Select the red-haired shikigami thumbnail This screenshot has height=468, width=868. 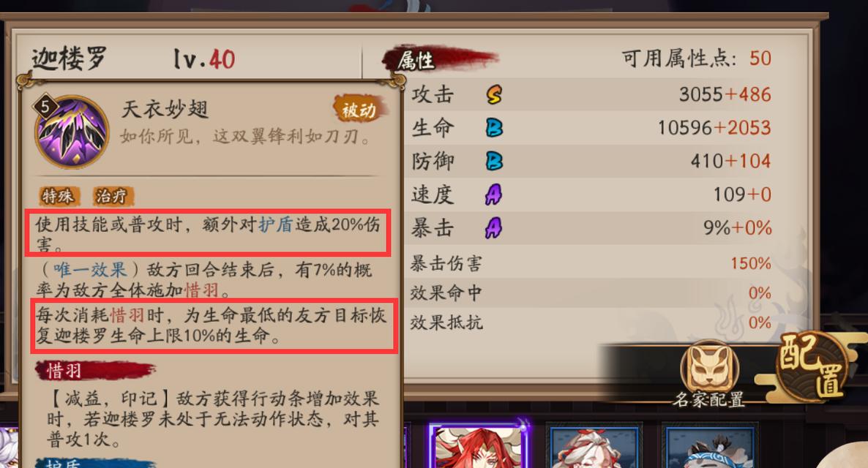[478, 445]
